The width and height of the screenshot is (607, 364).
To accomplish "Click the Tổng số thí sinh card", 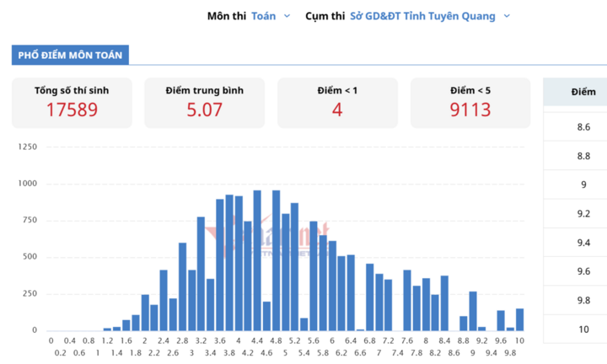I will tap(72, 103).
